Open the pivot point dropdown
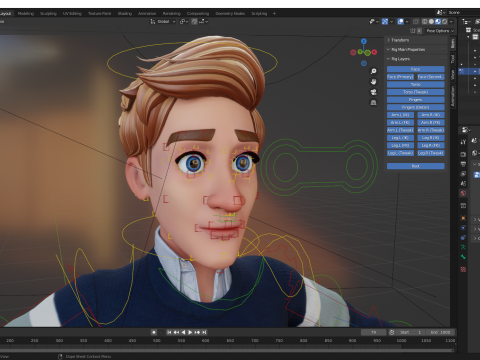 point(184,21)
